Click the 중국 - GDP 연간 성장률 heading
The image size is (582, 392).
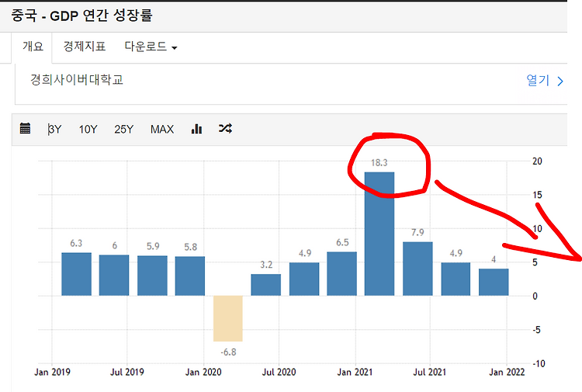click(81, 16)
